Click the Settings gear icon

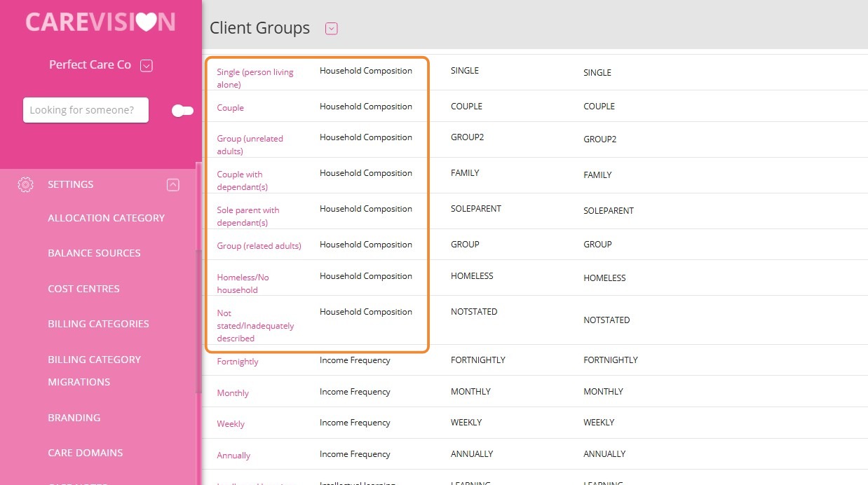(25, 184)
